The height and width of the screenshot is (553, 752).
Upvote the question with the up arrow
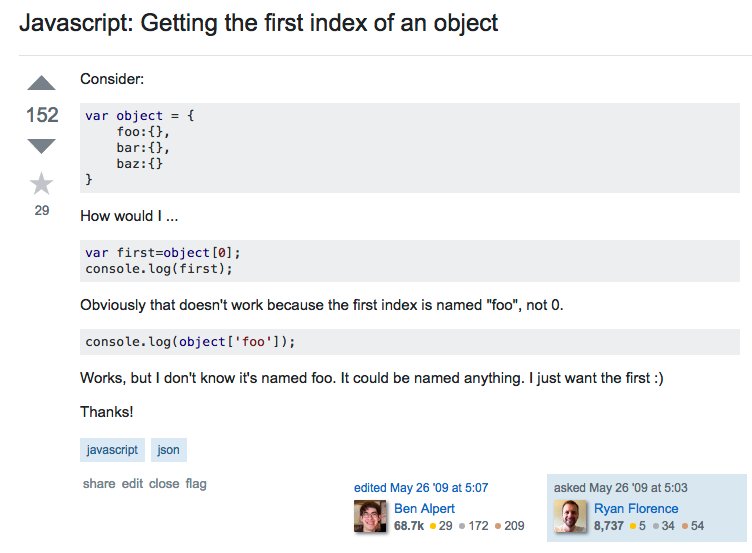point(41,83)
